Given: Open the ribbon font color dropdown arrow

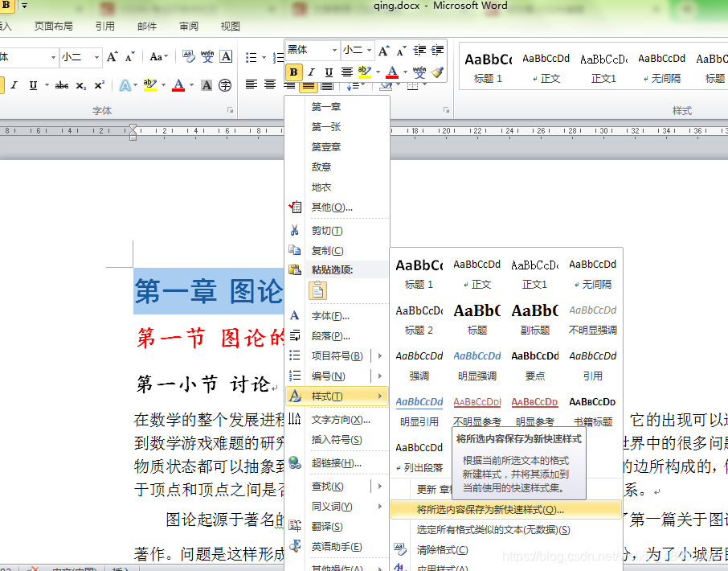Looking at the screenshot, I should (x=191, y=85).
